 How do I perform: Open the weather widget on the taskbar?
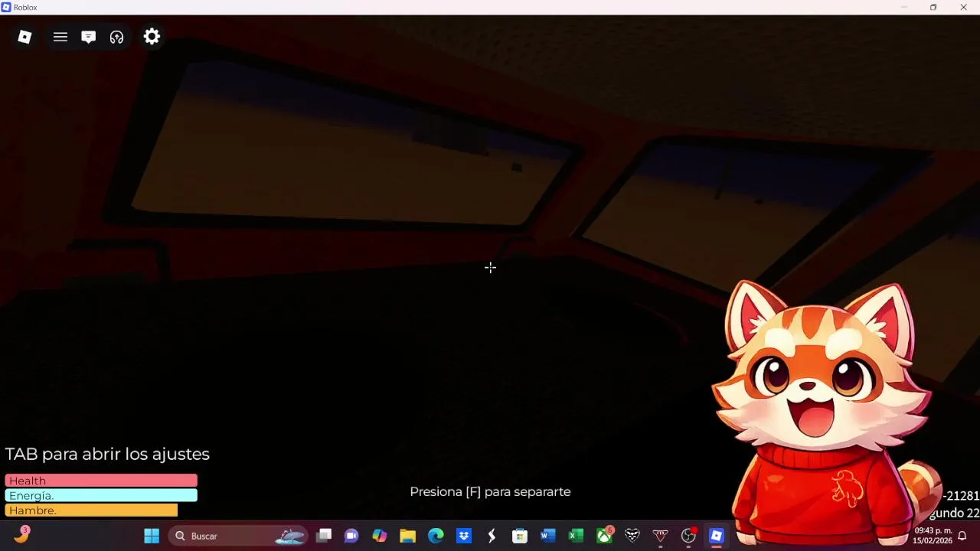(x=21, y=535)
